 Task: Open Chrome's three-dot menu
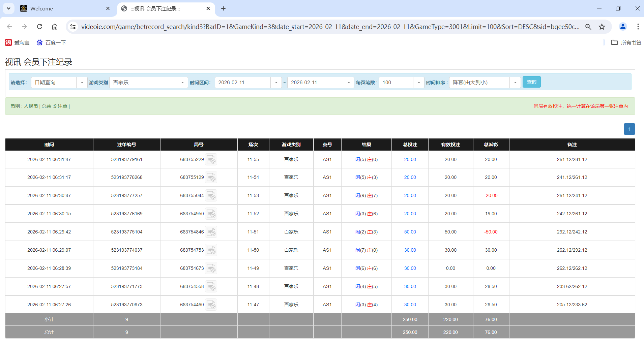[x=638, y=27]
